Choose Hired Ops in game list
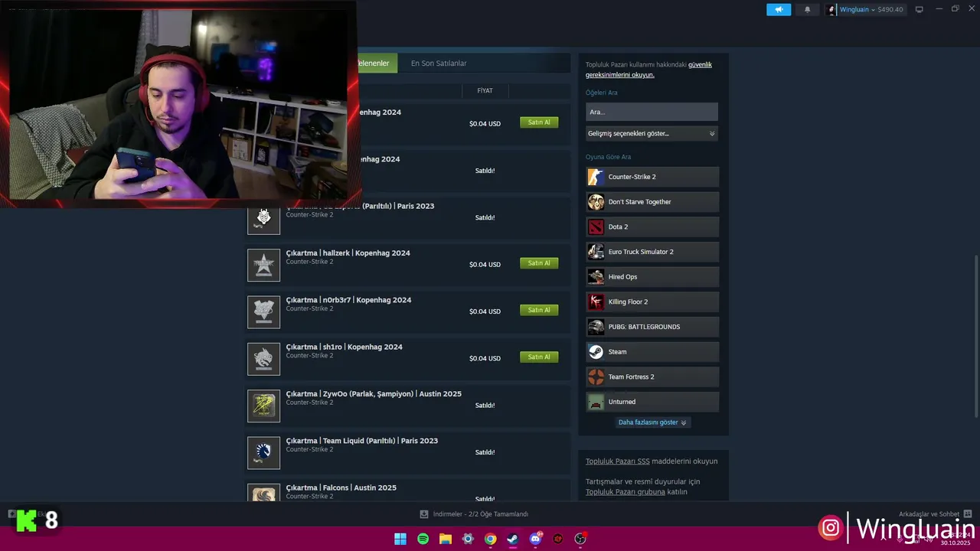980x551 pixels. pyautogui.click(x=652, y=277)
